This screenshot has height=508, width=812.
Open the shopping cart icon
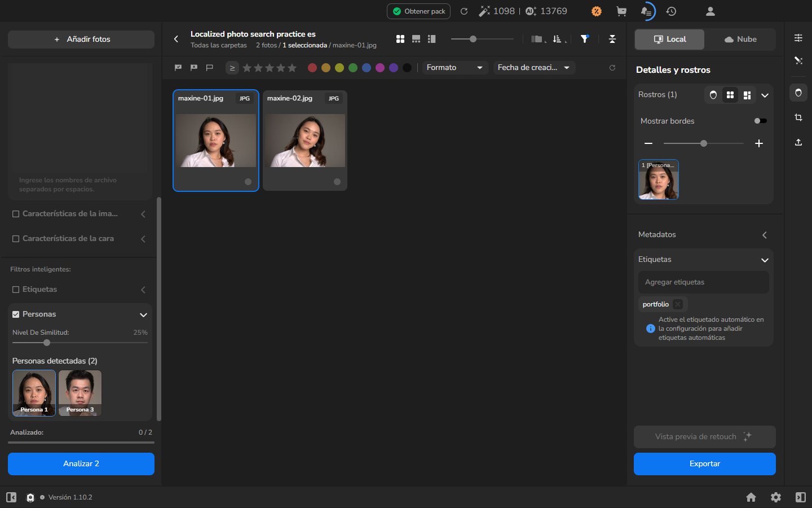[621, 11]
